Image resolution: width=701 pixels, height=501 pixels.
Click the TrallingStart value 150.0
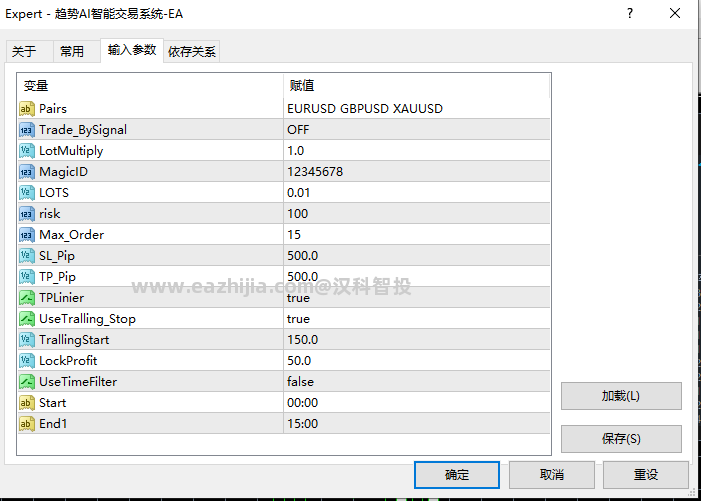[x=417, y=340]
